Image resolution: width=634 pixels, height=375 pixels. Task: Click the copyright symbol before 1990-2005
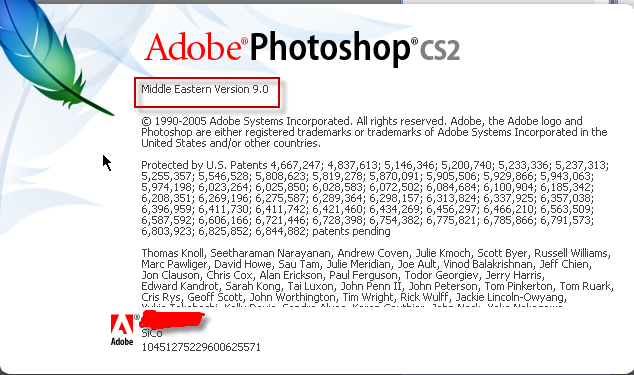pos(146,121)
